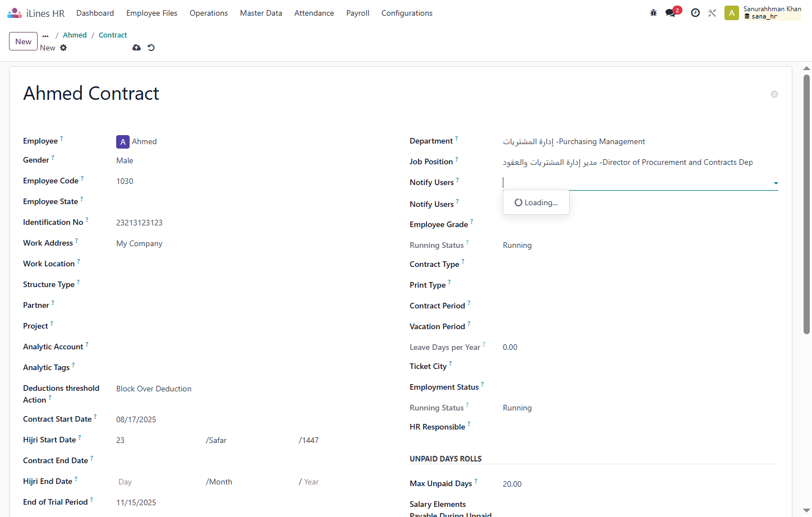Click the Ahmed employee avatar icon
This screenshot has height=517, width=812.
(123, 142)
